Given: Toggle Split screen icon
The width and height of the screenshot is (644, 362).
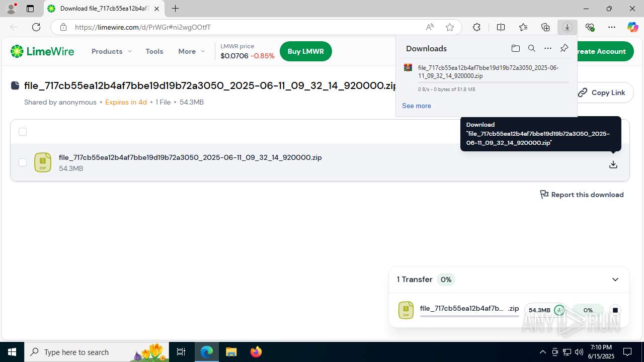Looking at the screenshot, I should (501, 27).
